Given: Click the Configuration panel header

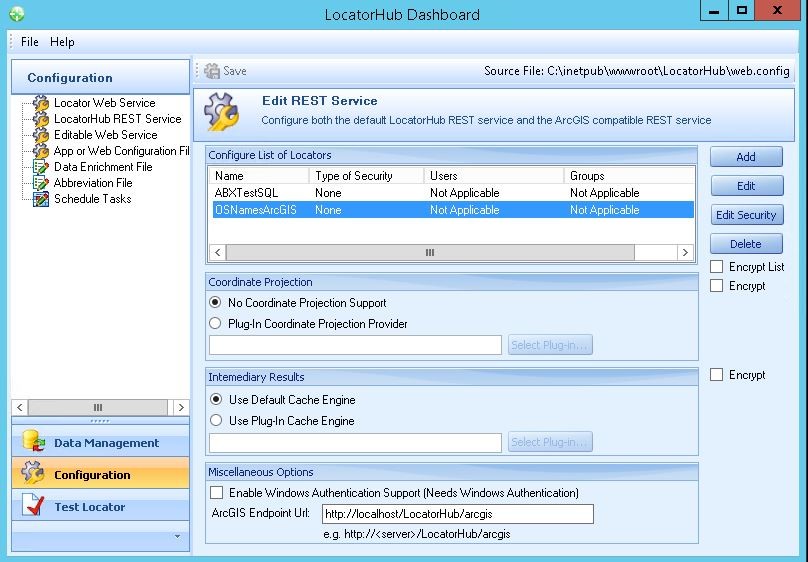Looking at the screenshot, I should (x=100, y=77).
